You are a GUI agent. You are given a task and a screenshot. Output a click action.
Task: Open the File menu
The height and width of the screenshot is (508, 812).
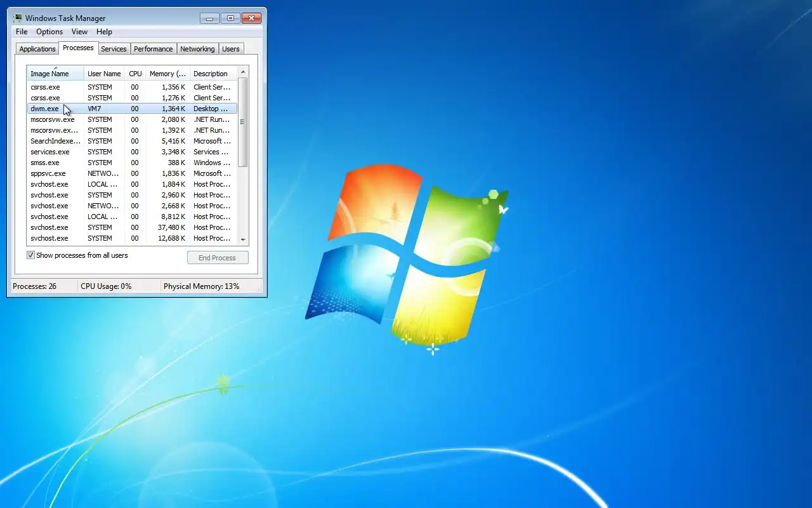tap(22, 32)
